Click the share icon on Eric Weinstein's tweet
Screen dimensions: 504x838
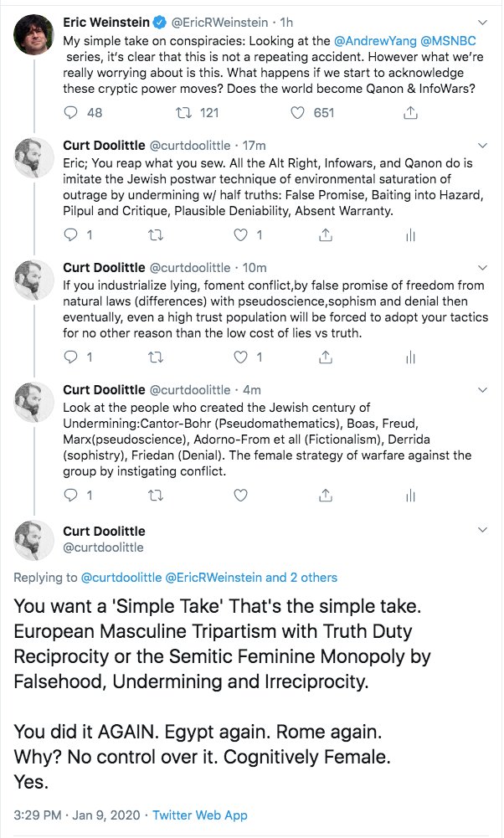410,113
